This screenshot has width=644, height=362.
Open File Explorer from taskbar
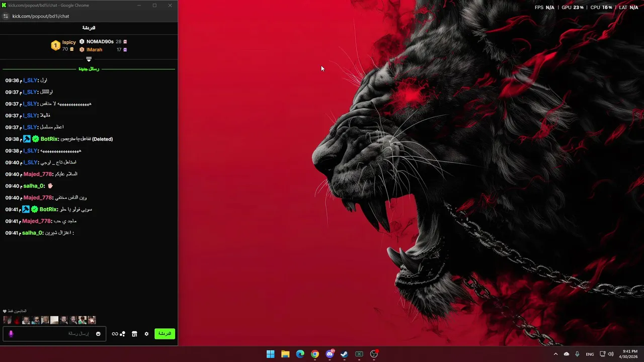click(285, 354)
